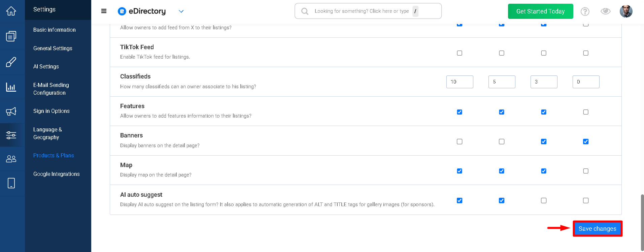Viewport: 644px width, 252px height.
Task: Enable first TikTok Feed checkbox
Action: point(460,53)
